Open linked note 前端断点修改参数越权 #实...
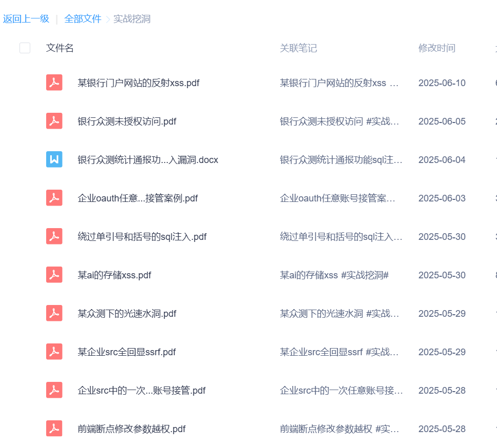This screenshot has width=497, height=448. pos(339,429)
